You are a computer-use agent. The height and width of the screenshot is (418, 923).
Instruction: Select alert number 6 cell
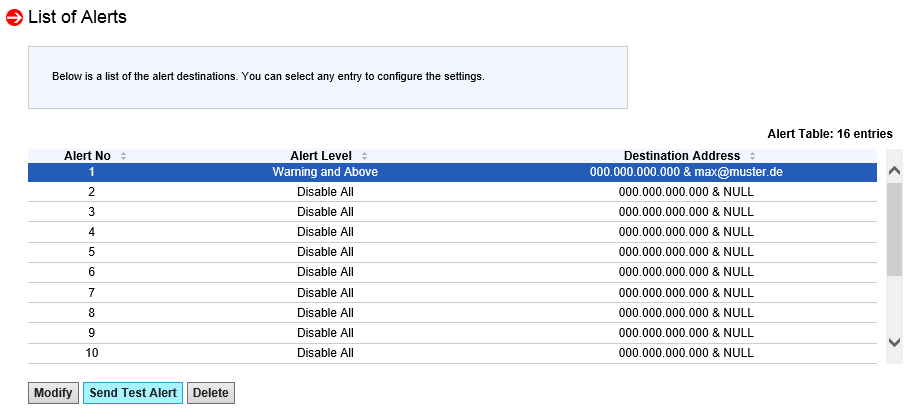tap(91, 272)
